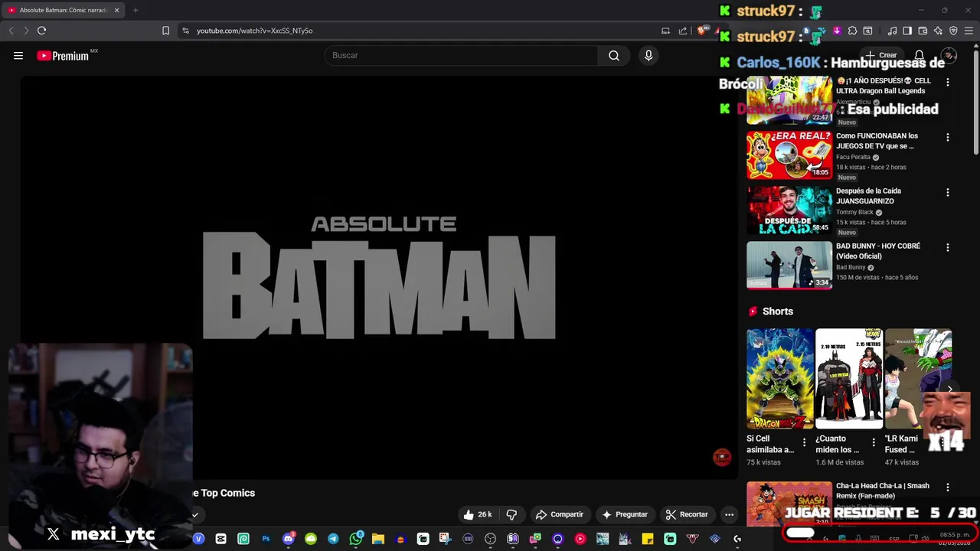Image resolution: width=980 pixels, height=551 pixels.
Task: Open the Brave playlist music icon
Action: [x=892, y=31]
